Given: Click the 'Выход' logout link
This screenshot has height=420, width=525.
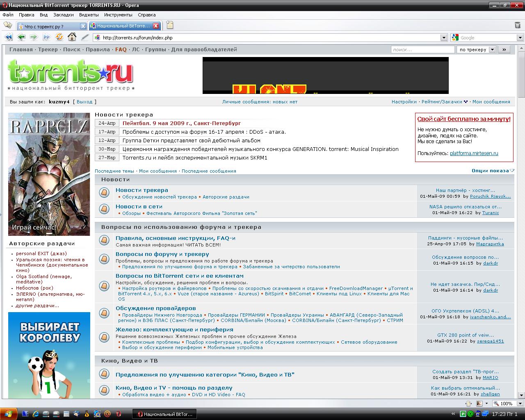Looking at the screenshot, I should (x=84, y=102).
